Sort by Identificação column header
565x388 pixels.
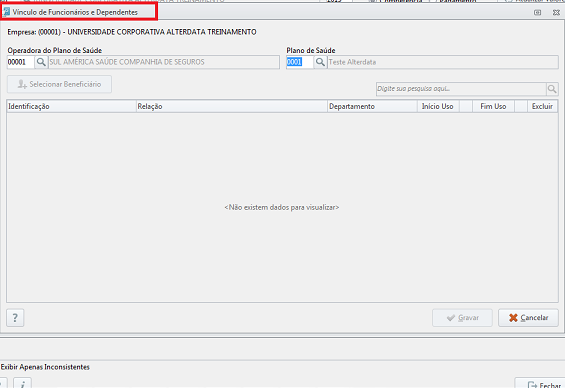71,107
